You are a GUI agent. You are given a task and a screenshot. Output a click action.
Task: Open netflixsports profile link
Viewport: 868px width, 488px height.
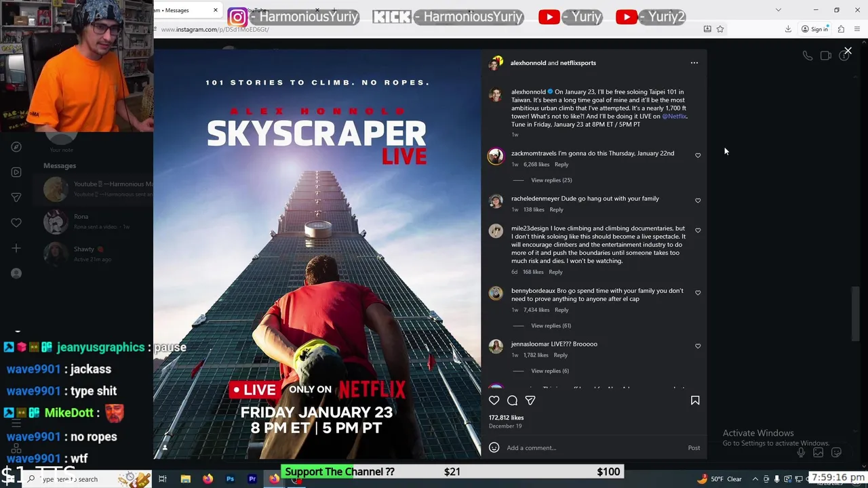(x=578, y=63)
